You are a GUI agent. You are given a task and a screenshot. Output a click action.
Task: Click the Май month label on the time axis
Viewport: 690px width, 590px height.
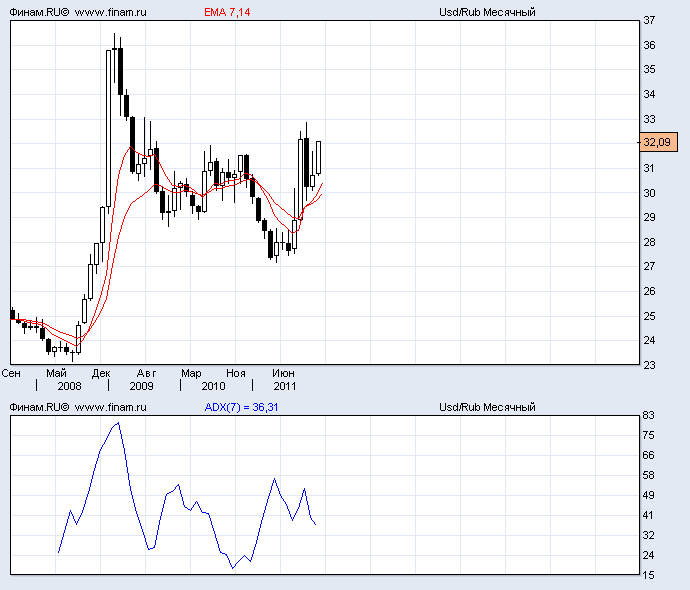[x=56, y=374]
